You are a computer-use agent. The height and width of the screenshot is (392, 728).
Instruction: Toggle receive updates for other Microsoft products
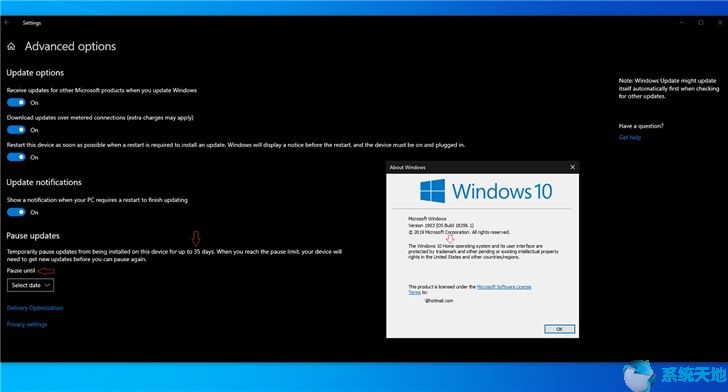16,103
